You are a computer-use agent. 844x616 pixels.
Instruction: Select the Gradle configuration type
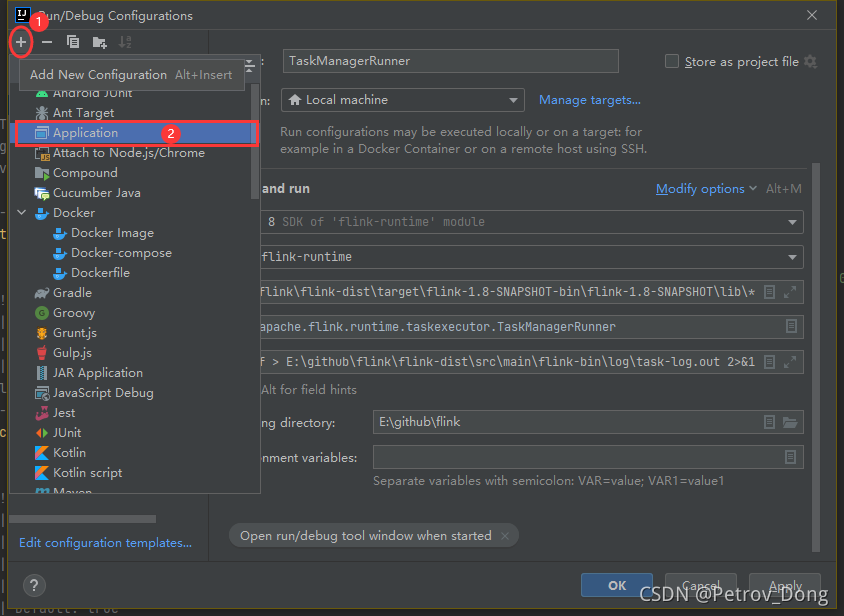[72, 293]
